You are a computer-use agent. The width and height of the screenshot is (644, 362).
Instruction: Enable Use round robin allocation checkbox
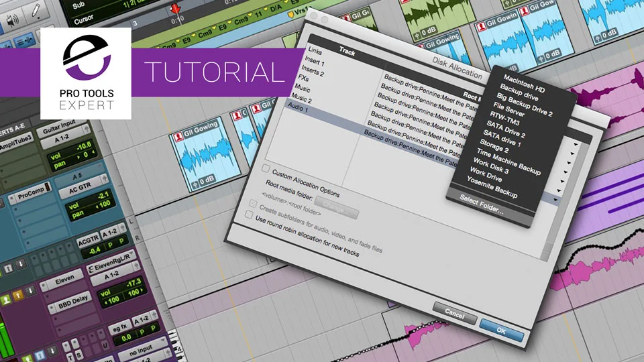point(249,215)
